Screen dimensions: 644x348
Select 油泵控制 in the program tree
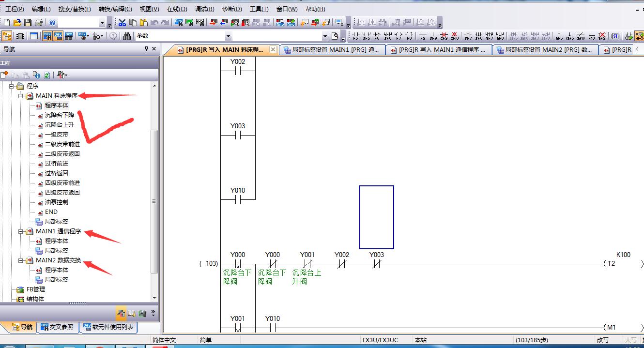point(56,202)
